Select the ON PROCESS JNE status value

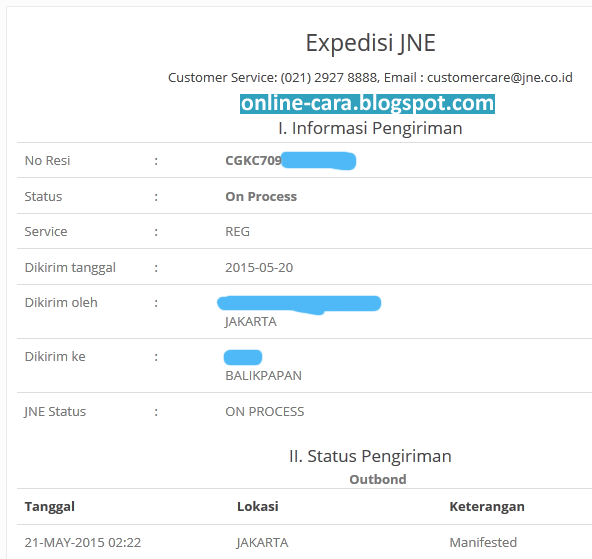265,411
